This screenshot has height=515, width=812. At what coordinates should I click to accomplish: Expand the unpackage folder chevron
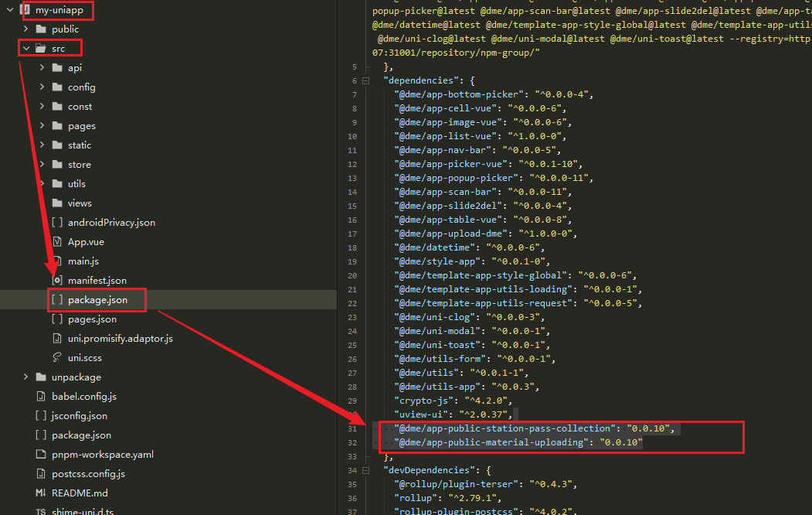click(x=26, y=377)
